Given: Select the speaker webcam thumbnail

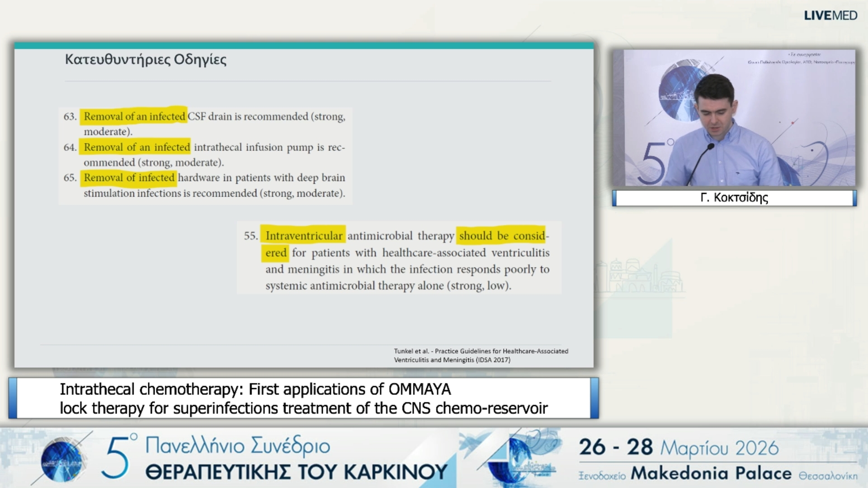Looking at the screenshot, I should [x=733, y=118].
